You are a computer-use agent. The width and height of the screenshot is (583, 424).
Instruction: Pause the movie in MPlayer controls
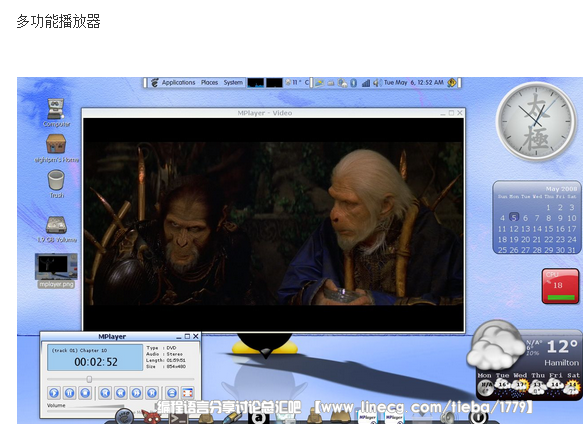[x=70, y=392]
